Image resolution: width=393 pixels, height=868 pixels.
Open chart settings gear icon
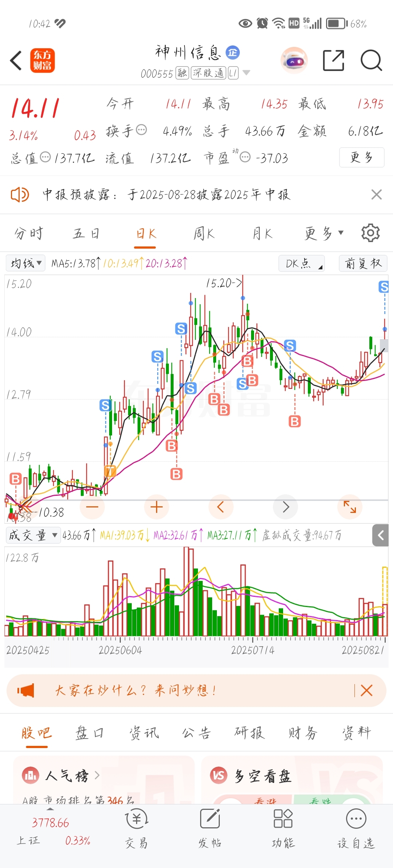(x=370, y=233)
